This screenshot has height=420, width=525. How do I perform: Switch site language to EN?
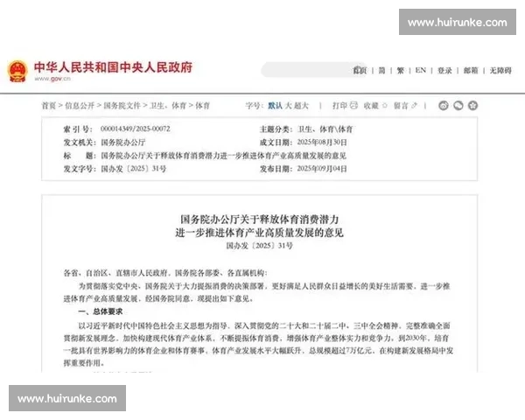[421, 70]
